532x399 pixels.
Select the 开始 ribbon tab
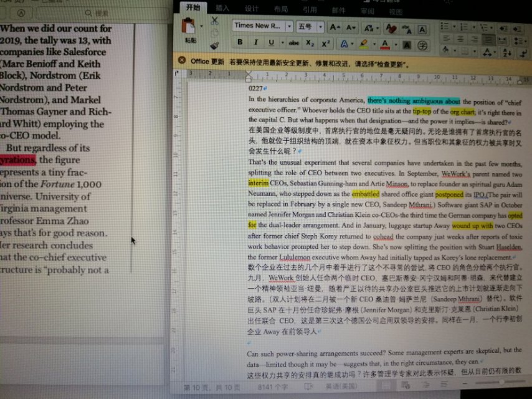point(193,7)
